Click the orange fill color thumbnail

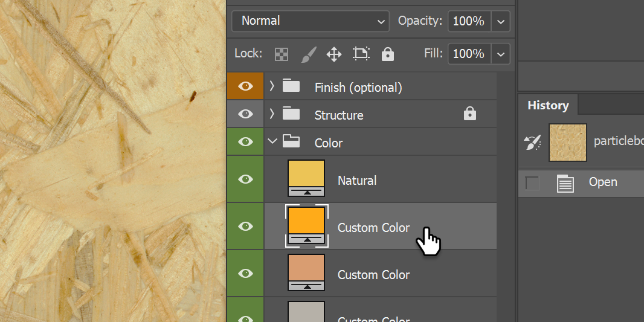(306, 225)
